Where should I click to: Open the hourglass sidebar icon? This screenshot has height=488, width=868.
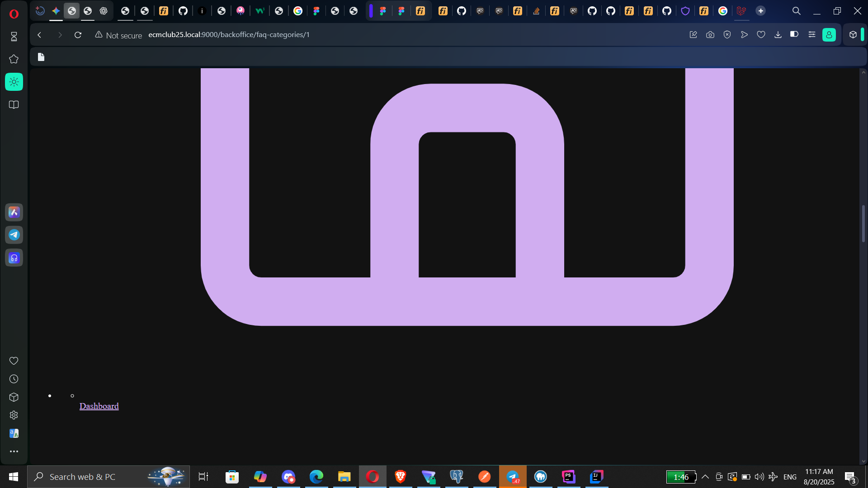14,37
